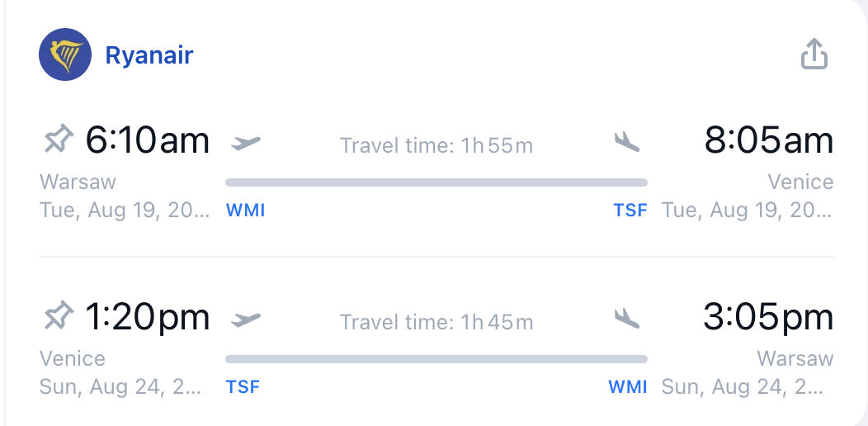This screenshot has width=868, height=426.
Task: Select the TSF arrival code on outbound flight
Action: [630, 211]
